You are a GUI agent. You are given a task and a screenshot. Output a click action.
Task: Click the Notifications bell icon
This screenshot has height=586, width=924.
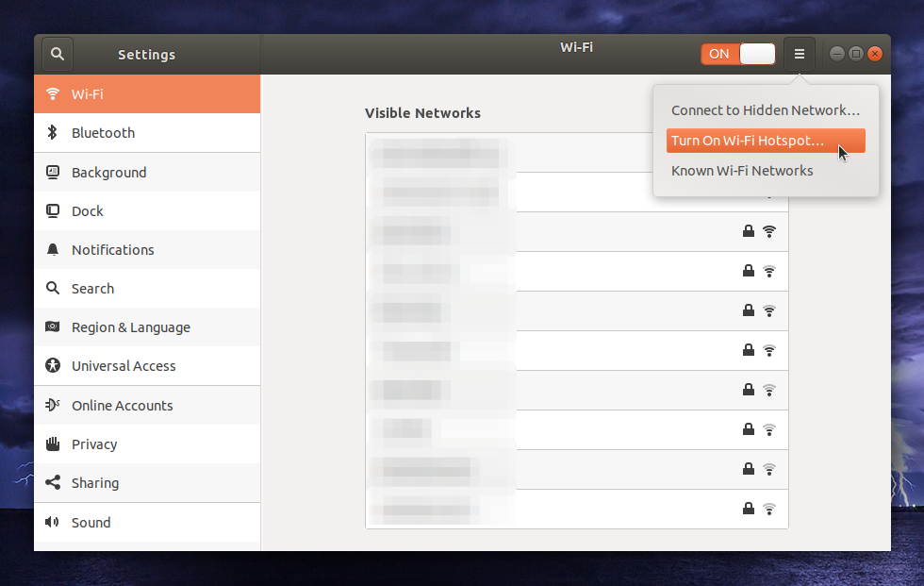pos(53,249)
